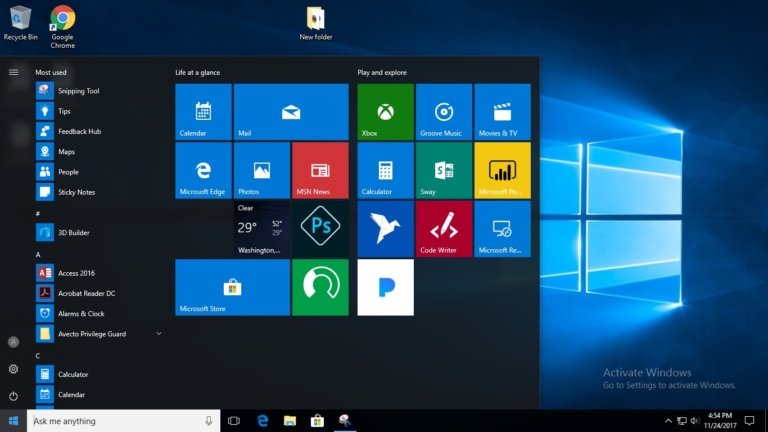Click the network icon in system tray
Viewport: 768px width, 432px height.
click(682, 421)
